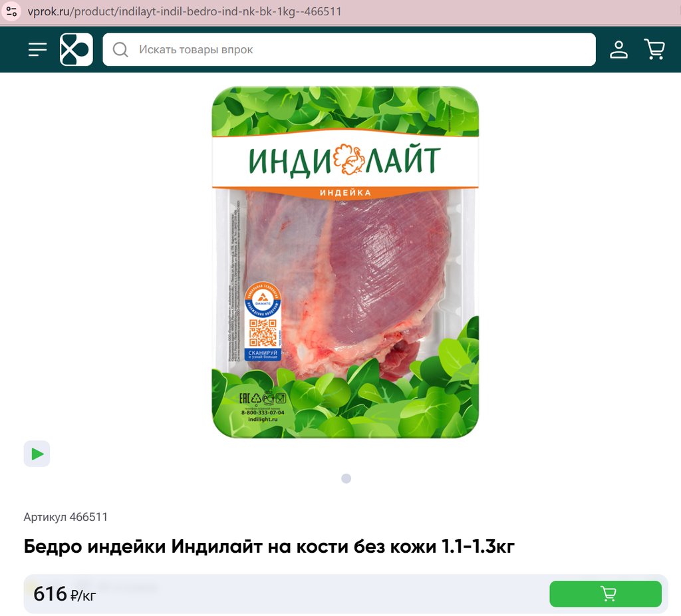This screenshot has height=616, width=681.
Task: Click the magnifier search icon
Action: click(x=120, y=49)
